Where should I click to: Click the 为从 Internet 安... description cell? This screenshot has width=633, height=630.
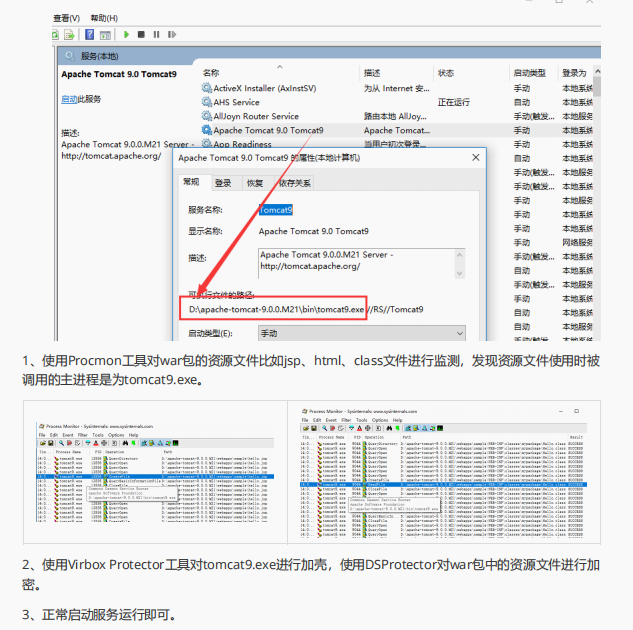(396, 88)
